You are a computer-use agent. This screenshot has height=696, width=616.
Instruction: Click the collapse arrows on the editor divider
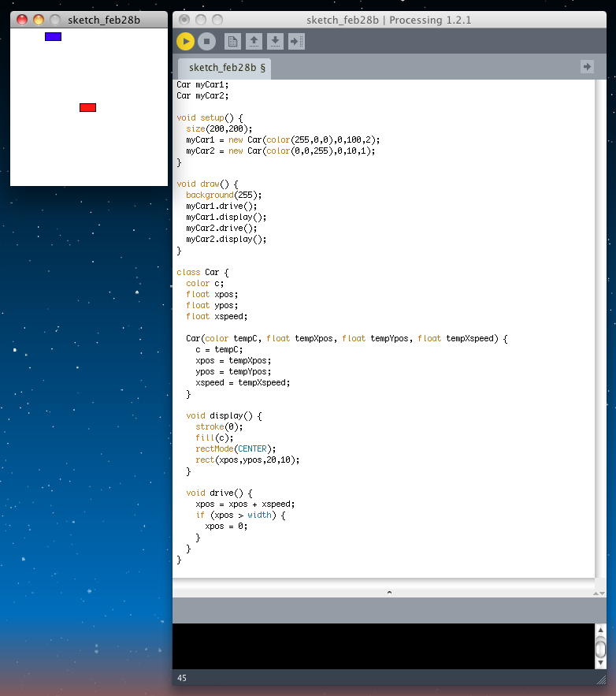(x=599, y=594)
